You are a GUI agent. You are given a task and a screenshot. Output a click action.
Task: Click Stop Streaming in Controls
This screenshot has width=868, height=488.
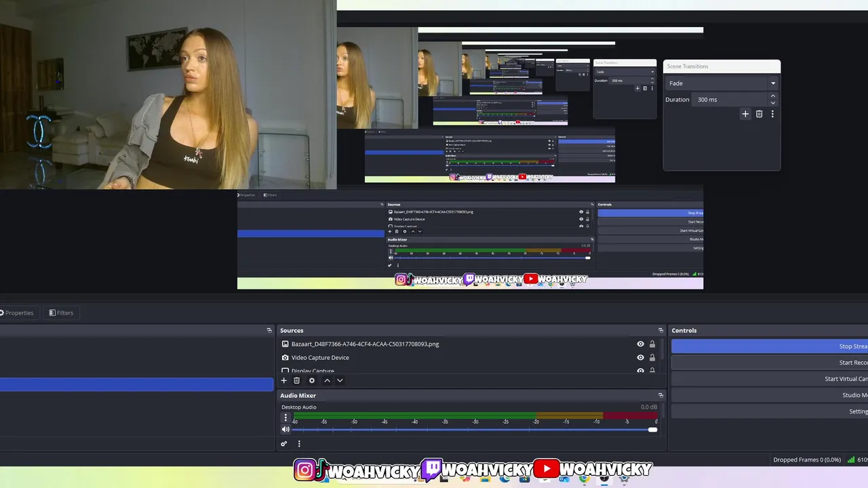[770, 346]
